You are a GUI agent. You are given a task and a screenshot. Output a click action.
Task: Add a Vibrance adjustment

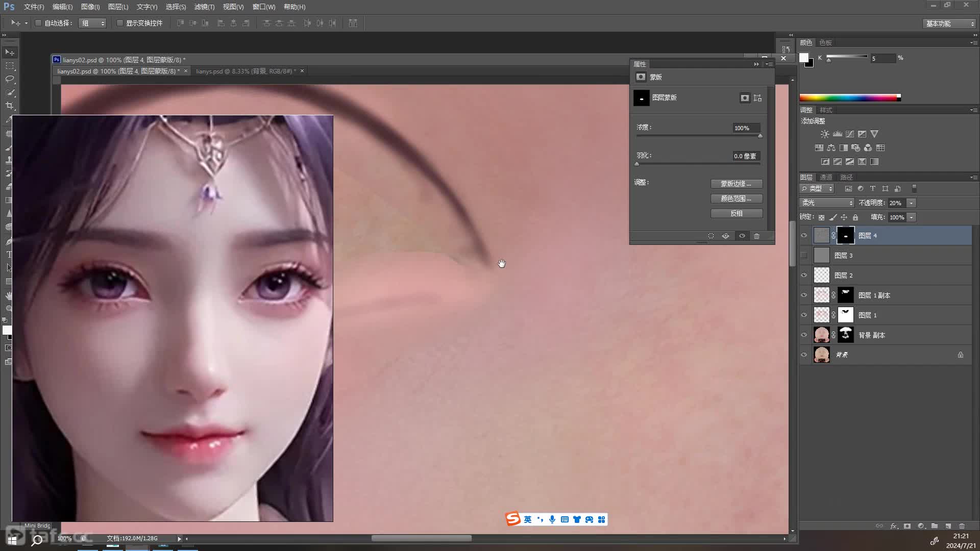[x=874, y=134]
